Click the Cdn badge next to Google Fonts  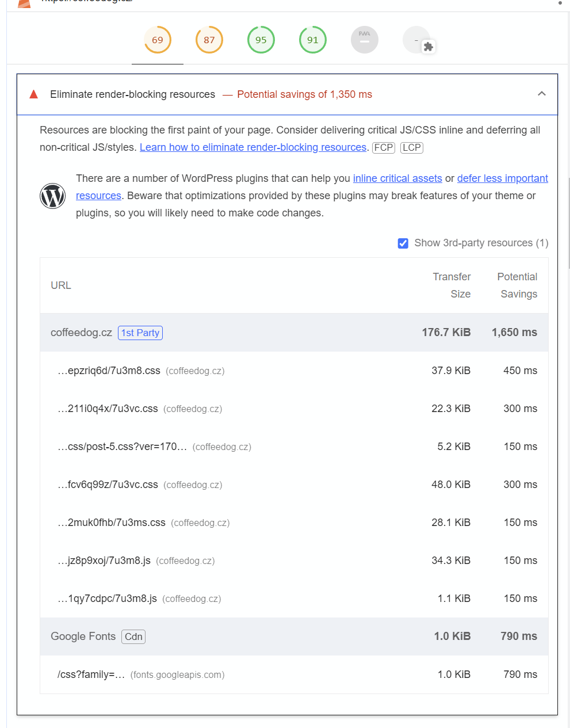(x=133, y=636)
